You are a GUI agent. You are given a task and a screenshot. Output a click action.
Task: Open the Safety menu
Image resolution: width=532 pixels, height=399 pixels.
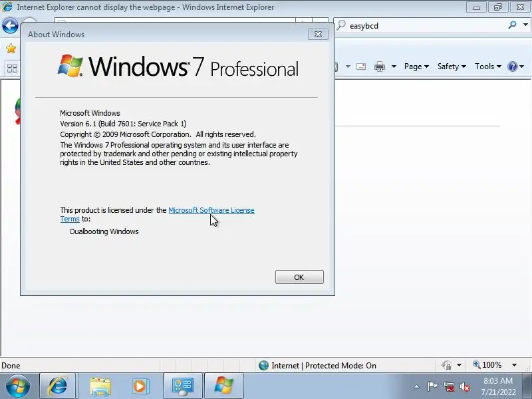point(452,66)
